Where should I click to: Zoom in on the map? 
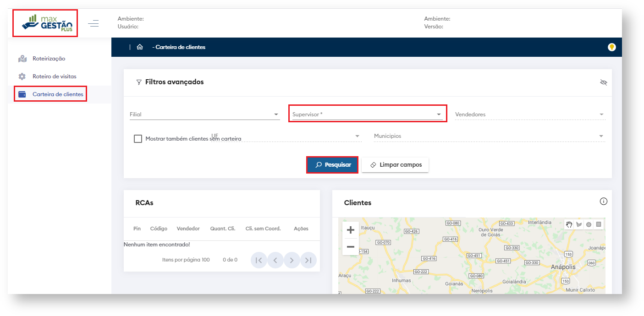(350, 230)
